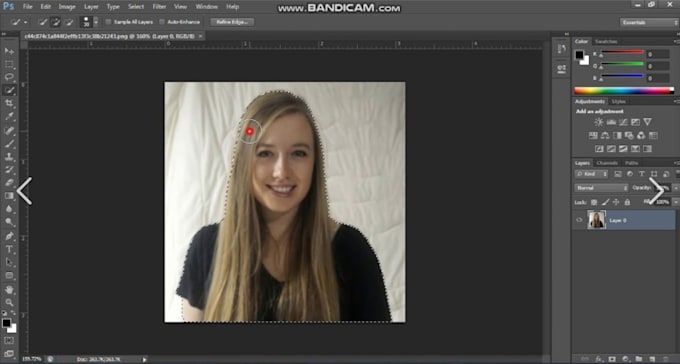Open the Properties panel icon
Screen dimensions: 680x364
click(x=562, y=68)
